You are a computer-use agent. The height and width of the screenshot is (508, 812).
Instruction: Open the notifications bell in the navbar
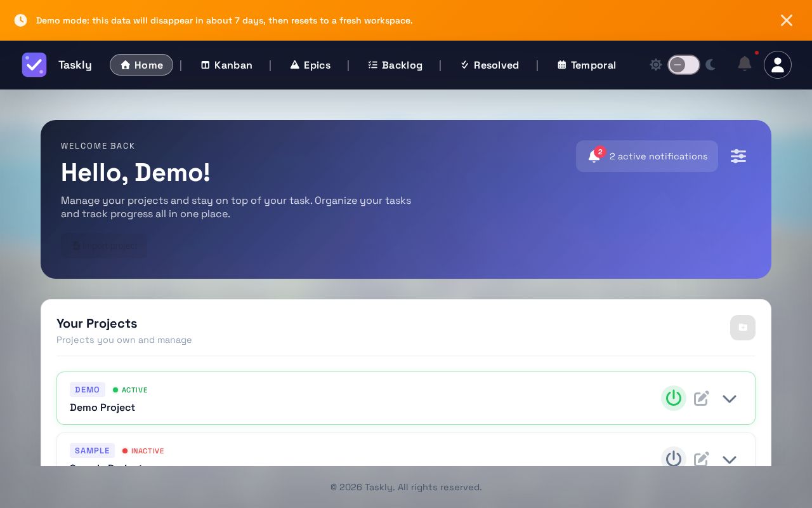click(745, 63)
